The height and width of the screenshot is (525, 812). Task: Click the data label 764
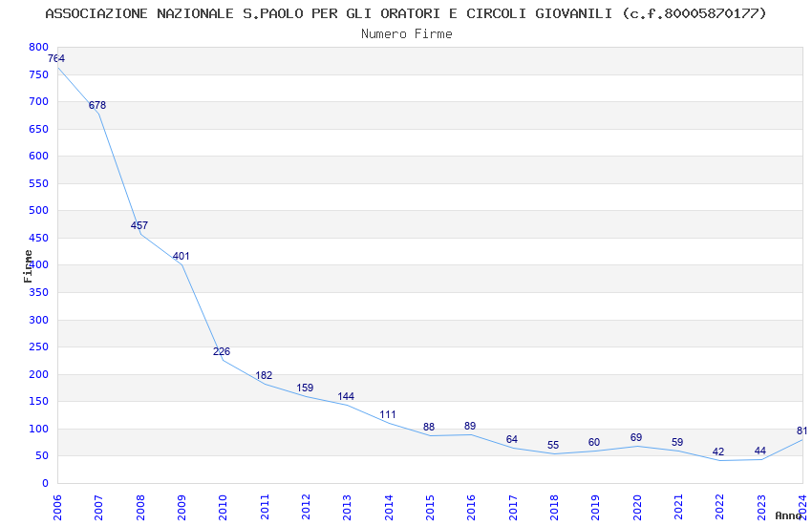[x=56, y=58]
